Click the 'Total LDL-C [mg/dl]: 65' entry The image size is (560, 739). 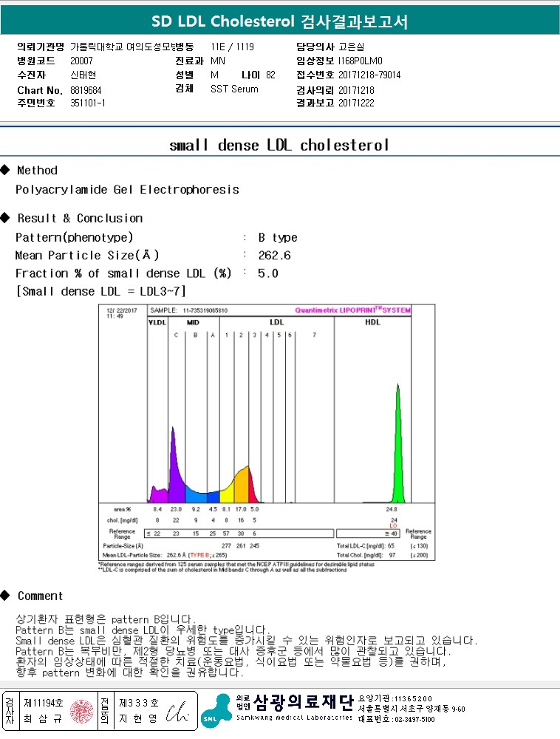click(x=366, y=546)
